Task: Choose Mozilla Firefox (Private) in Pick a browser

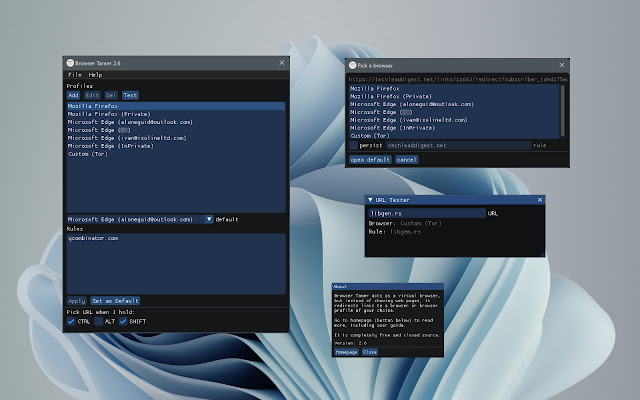Action: pyautogui.click(x=454, y=96)
